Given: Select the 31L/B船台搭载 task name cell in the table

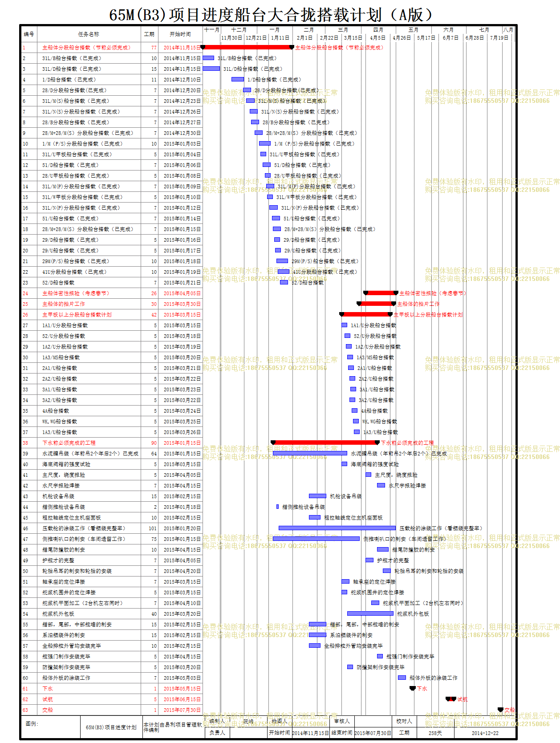Looking at the screenshot, I should point(89,58).
